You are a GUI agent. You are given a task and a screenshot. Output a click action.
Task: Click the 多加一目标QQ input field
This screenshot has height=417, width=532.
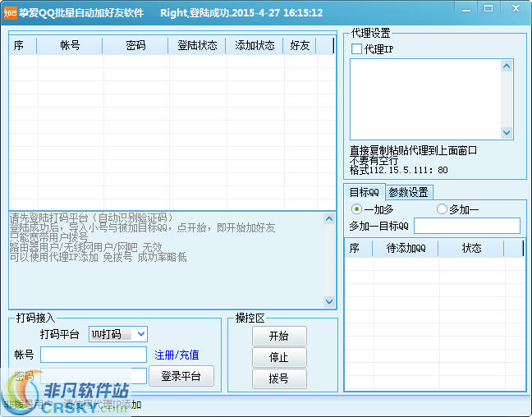coord(467,226)
